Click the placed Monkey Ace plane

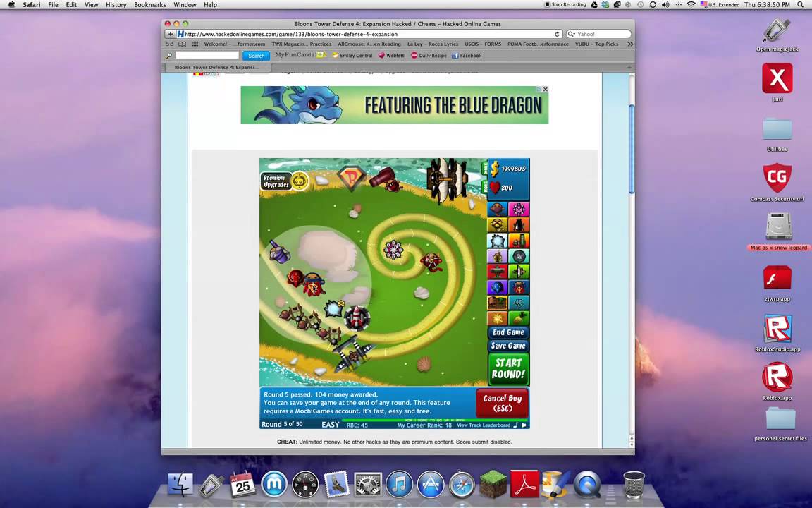click(x=353, y=354)
